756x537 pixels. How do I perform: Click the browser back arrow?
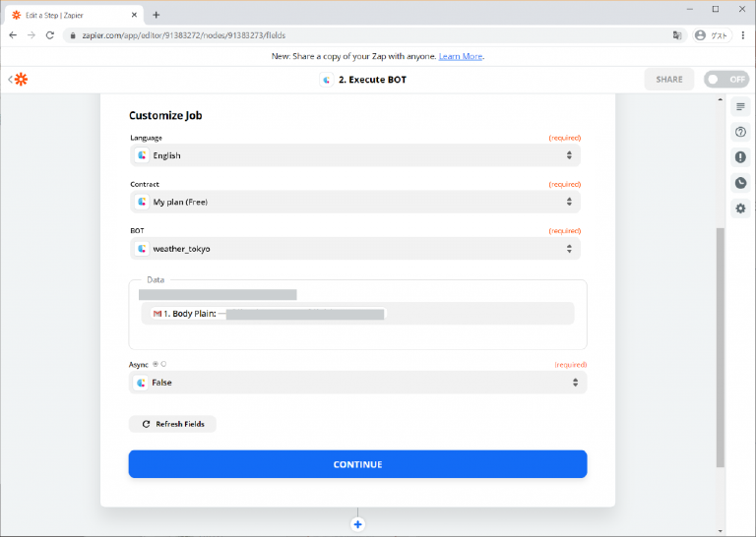coord(13,35)
